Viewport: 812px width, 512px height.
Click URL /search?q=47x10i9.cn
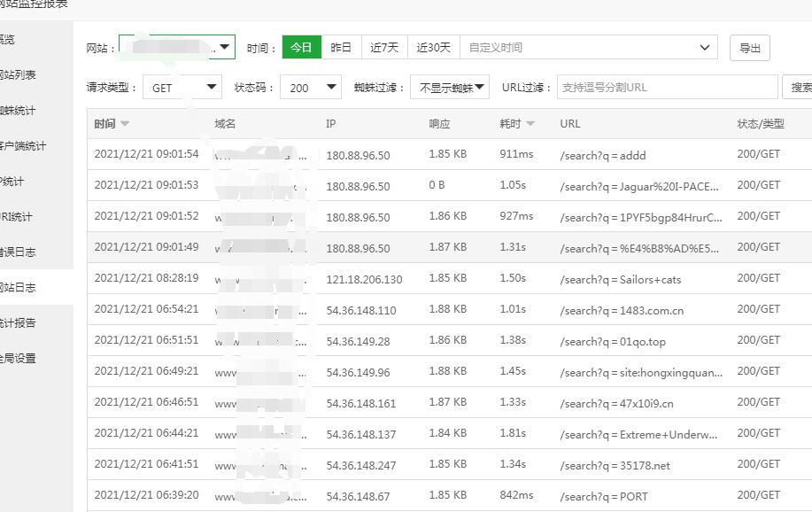[x=616, y=404]
